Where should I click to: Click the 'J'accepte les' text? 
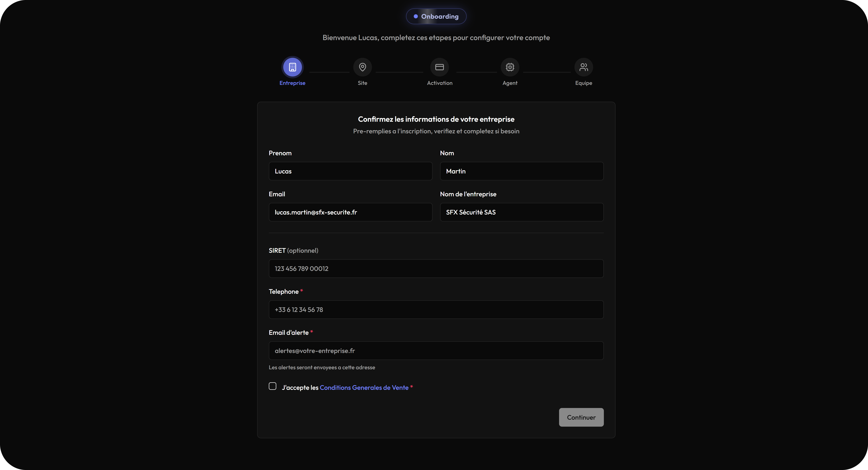(x=300, y=387)
